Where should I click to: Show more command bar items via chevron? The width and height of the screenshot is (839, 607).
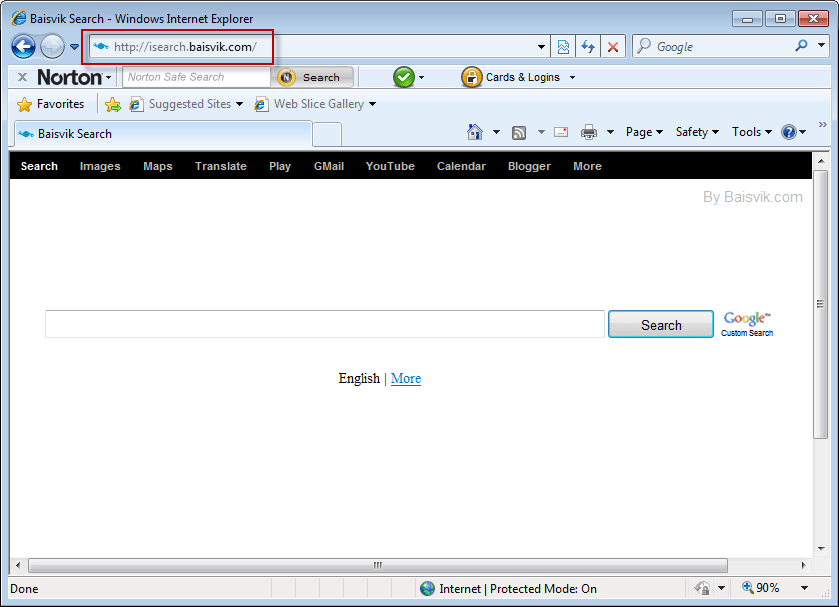coord(823,125)
